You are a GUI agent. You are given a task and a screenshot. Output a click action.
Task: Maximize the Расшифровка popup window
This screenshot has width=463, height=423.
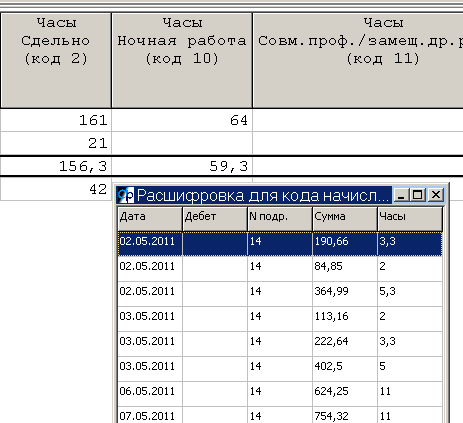(x=418, y=195)
